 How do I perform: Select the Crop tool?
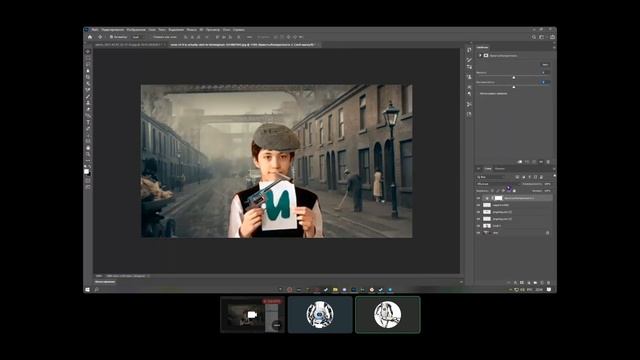(88, 77)
